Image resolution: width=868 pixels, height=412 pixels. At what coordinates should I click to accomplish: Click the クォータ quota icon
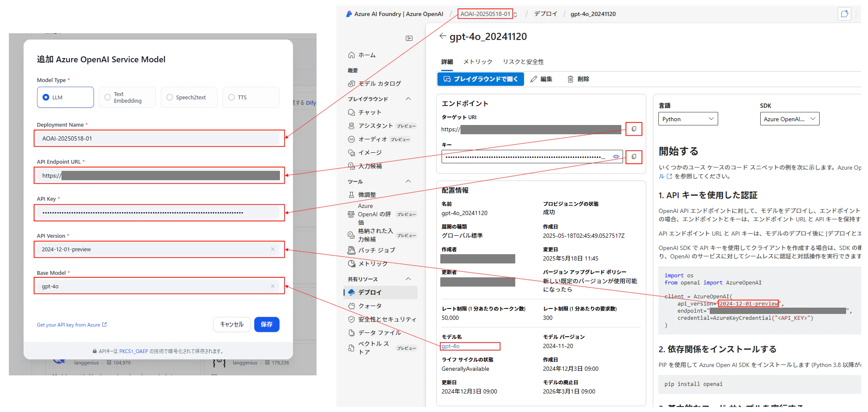pyautogui.click(x=351, y=306)
